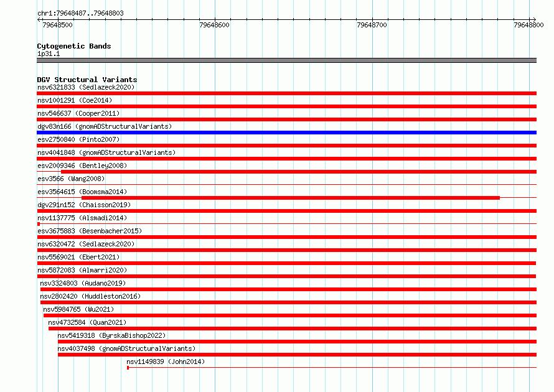554x392 pixels.
Task: Open the nsv5419318 (ByrskaBishop2022) label
Action: point(111,335)
